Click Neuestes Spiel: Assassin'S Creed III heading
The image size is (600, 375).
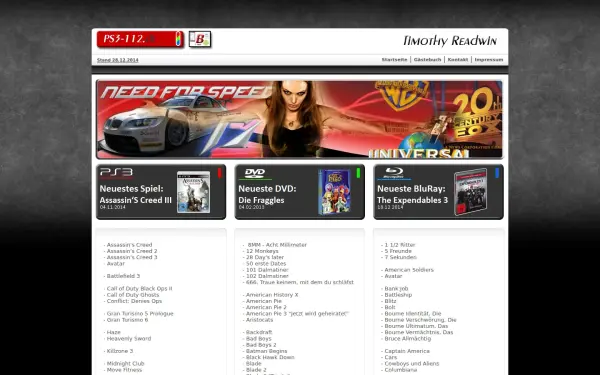pyautogui.click(x=135, y=194)
